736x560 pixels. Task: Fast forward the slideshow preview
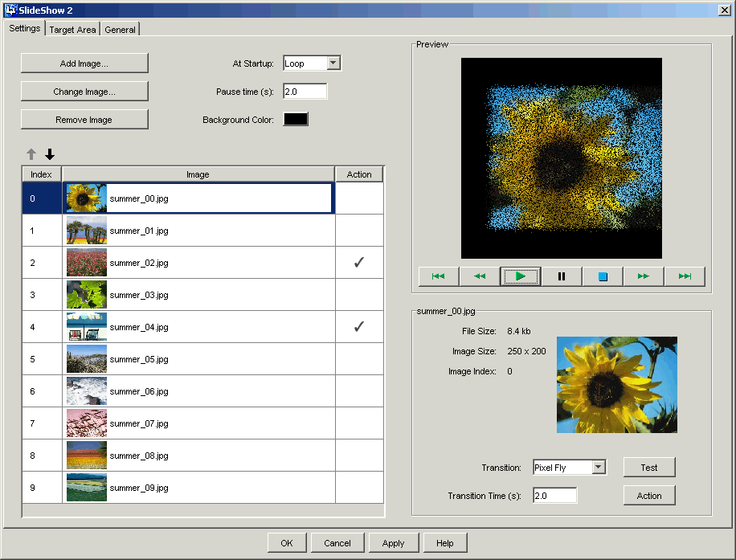(x=644, y=276)
